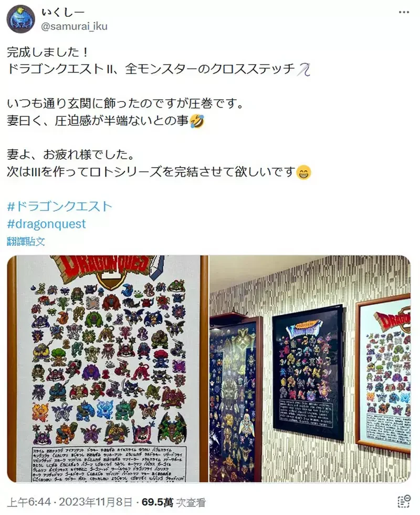This screenshot has height=515, width=420.
Task: Open the more options menu (three dots)
Action: 404,13
